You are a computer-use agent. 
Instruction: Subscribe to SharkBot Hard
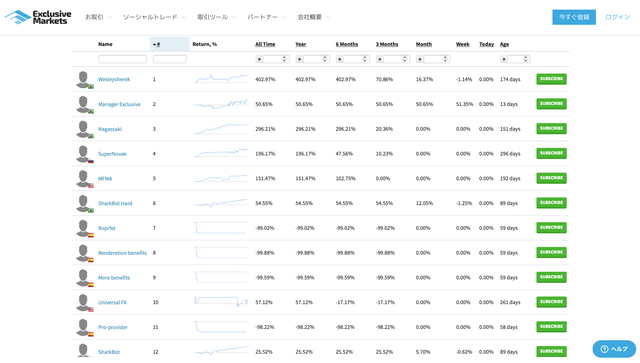pos(551,203)
